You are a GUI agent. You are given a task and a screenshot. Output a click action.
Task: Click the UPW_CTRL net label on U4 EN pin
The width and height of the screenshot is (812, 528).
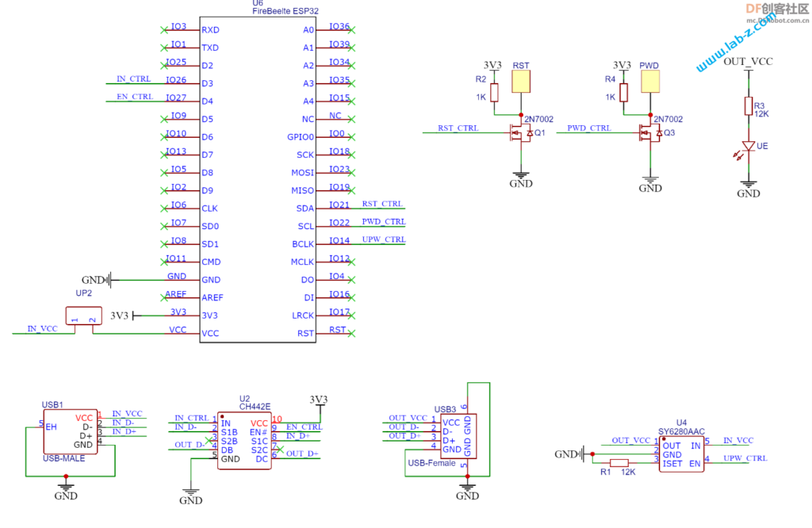pos(745,458)
